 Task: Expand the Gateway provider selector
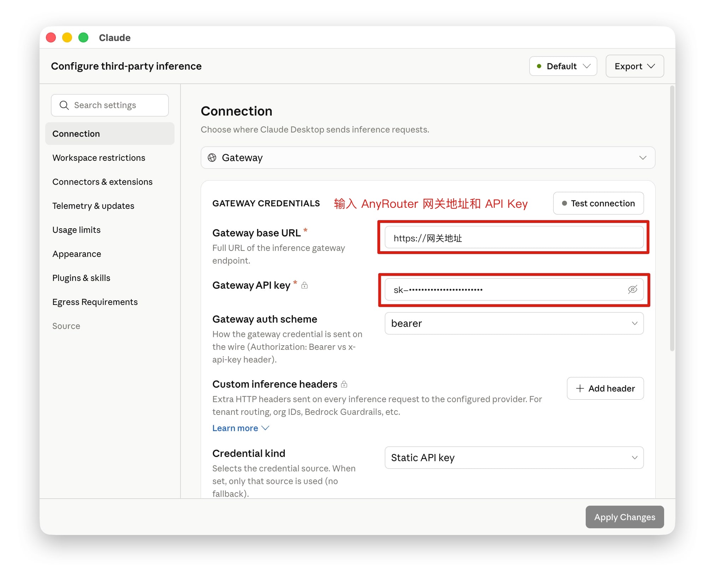(x=428, y=158)
